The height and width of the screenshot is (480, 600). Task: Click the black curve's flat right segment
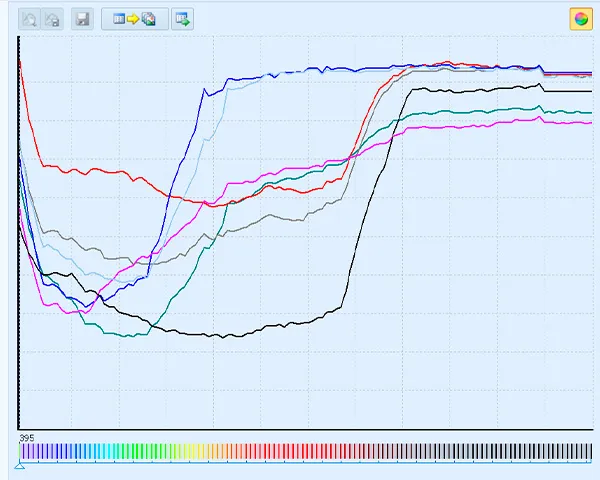568,91
